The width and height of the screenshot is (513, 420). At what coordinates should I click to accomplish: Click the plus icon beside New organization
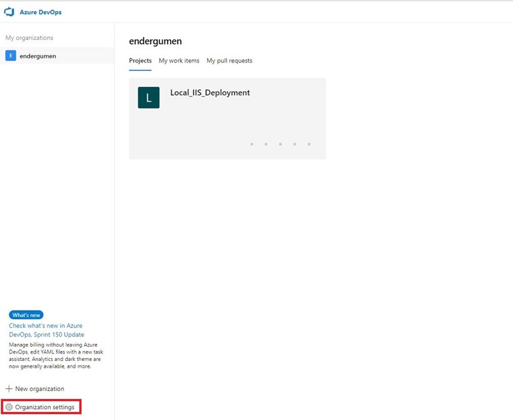(x=9, y=389)
